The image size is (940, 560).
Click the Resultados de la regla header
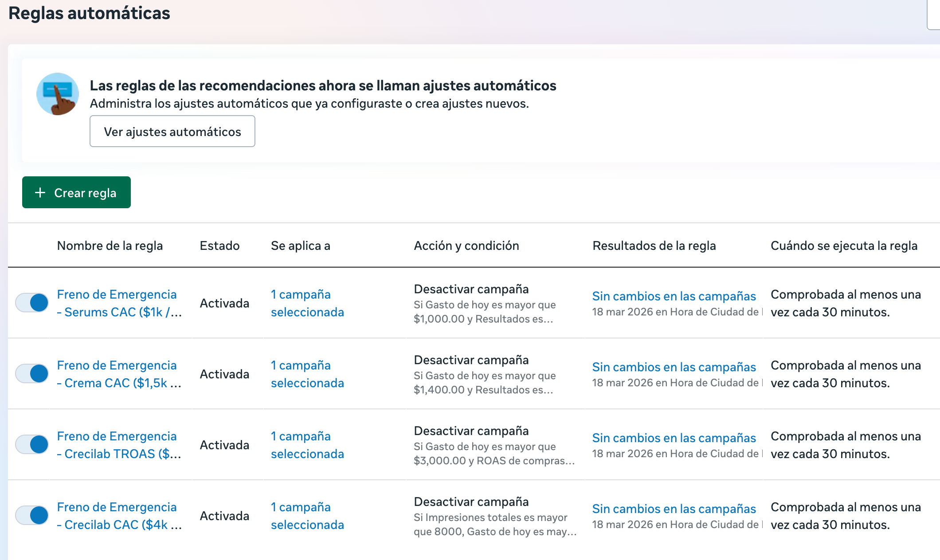654,245
